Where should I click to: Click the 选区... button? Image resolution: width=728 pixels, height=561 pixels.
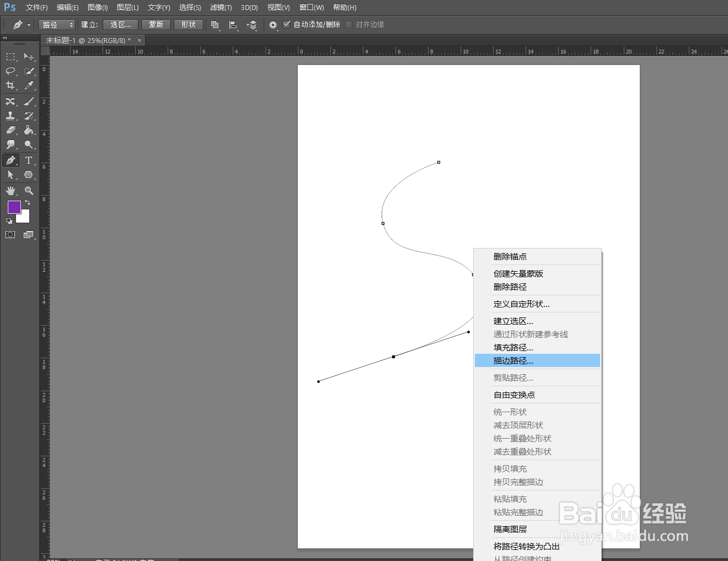[x=121, y=25]
